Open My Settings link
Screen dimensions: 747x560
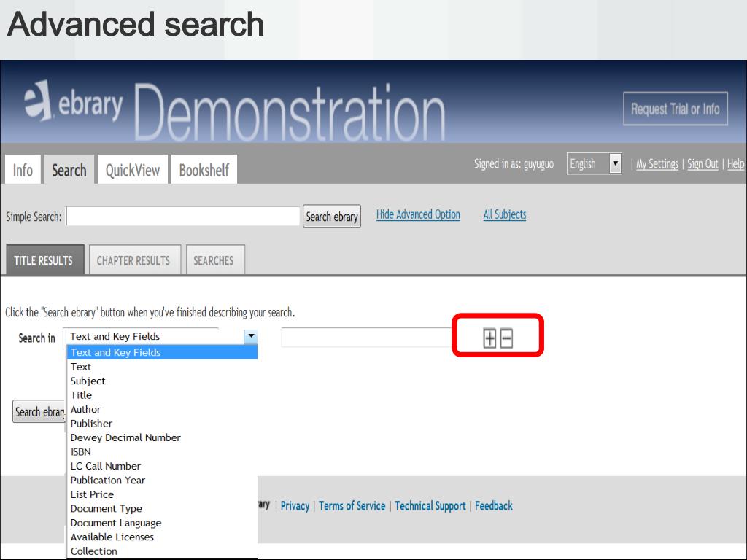[x=657, y=164]
